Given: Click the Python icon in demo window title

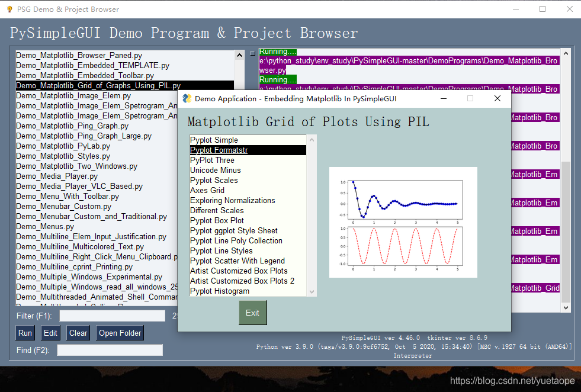Looking at the screenshot, I should pos(187,98).
